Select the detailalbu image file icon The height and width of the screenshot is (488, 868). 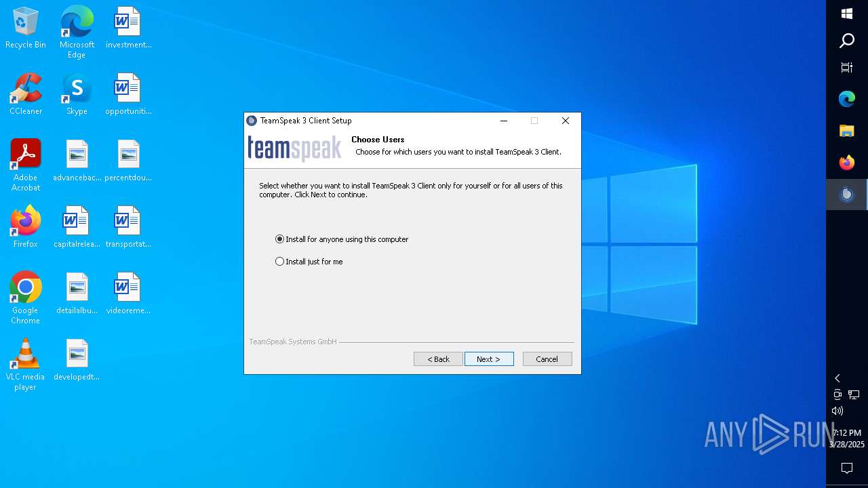pyautogui.click(x=77, y=293)
